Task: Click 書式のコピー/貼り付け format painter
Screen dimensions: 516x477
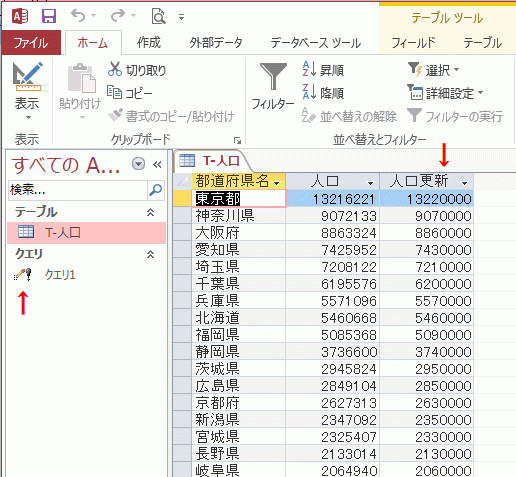Action: coord(171,116)
